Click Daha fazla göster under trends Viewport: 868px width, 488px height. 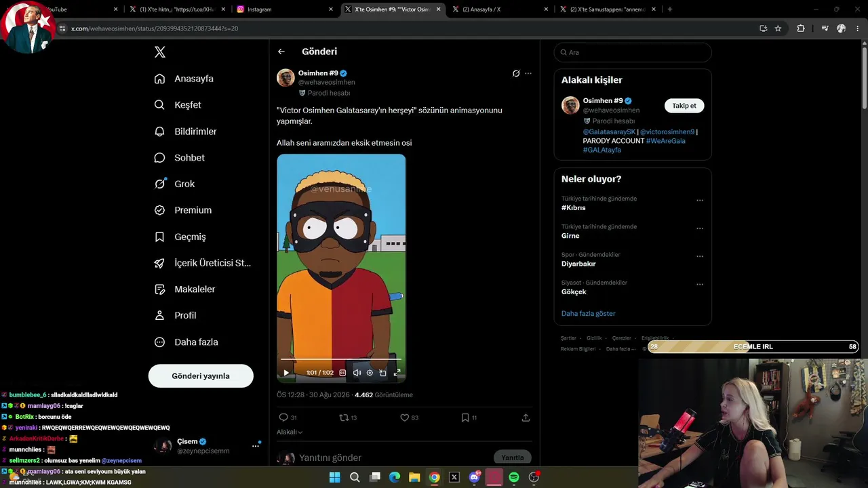pos(588,314)
